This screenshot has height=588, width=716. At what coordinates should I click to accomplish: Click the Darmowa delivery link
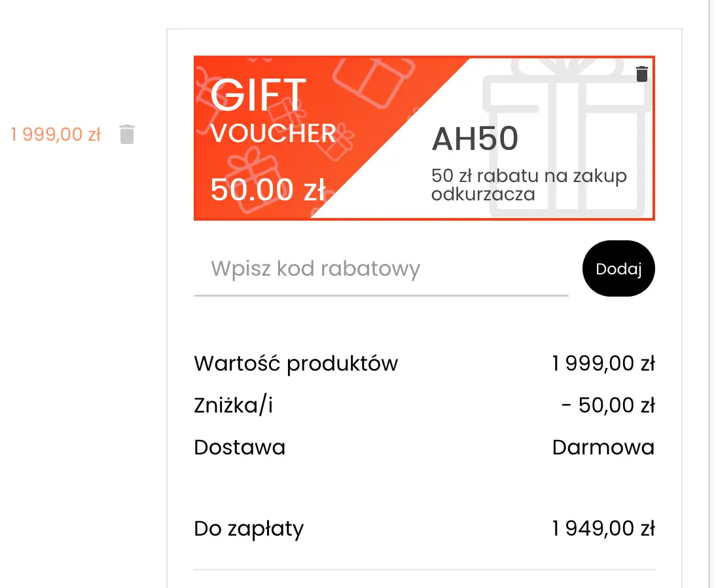pyautogui.click(x=603, y=447)
